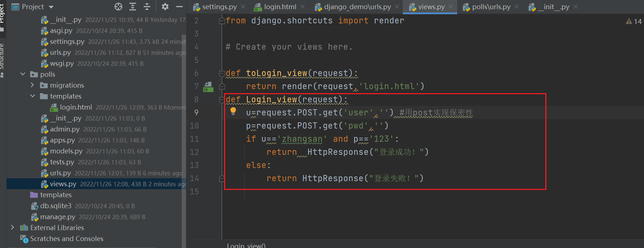Click the 'login.html' string on line 7
Image resolution: width=644 pixels, height=248 pixels.
click(x=389, y=86)
